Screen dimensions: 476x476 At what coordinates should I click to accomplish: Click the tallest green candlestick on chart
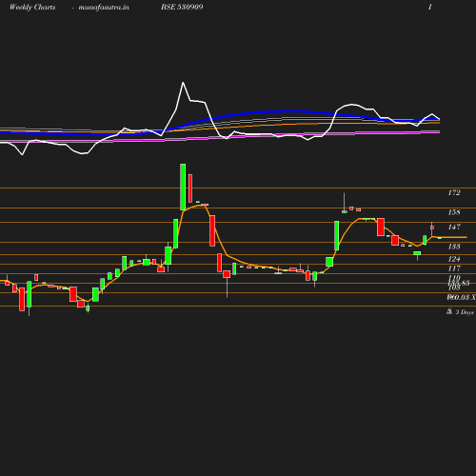coord(183,187)
